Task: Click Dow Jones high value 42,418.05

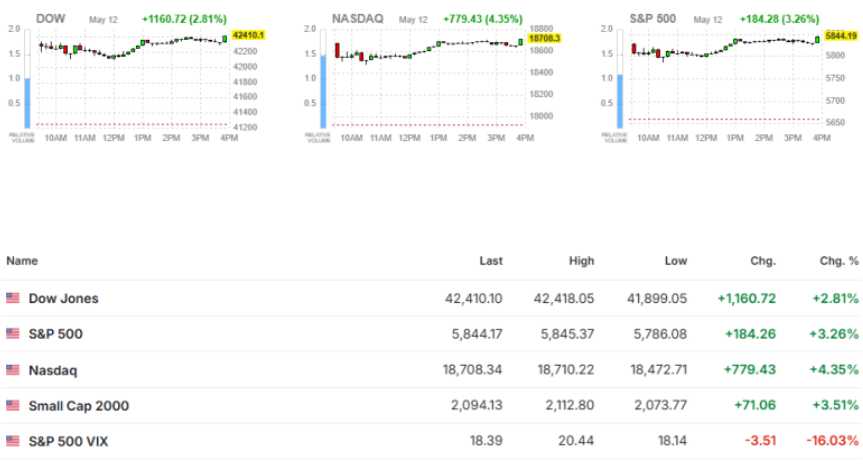Action: tap(564, 298)
